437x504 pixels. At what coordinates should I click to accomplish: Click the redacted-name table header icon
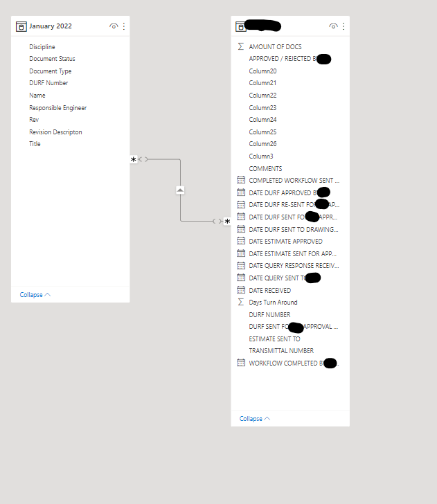coord(240,27)
